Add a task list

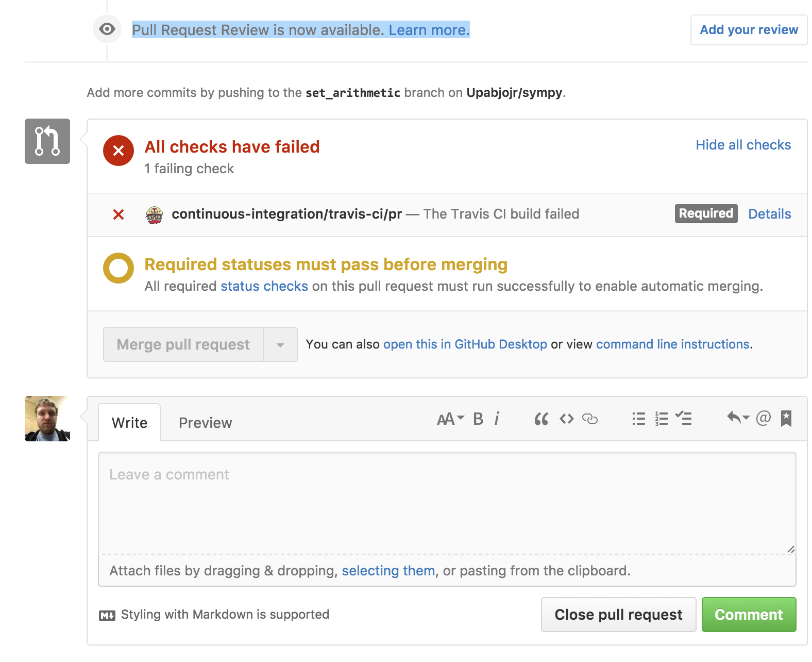(x=684, y=418)
